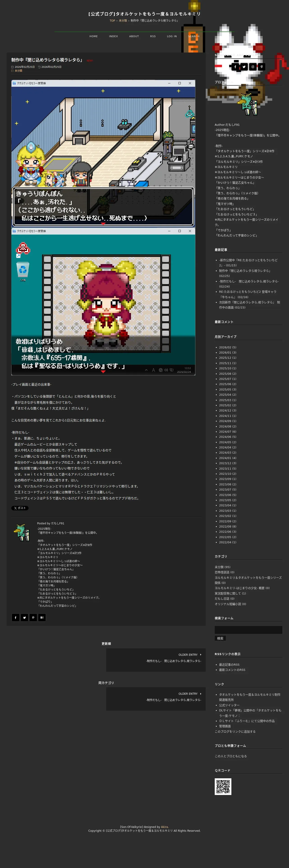Open the Akira designer link in footer
289x868 pixels.
coord(164,827)
